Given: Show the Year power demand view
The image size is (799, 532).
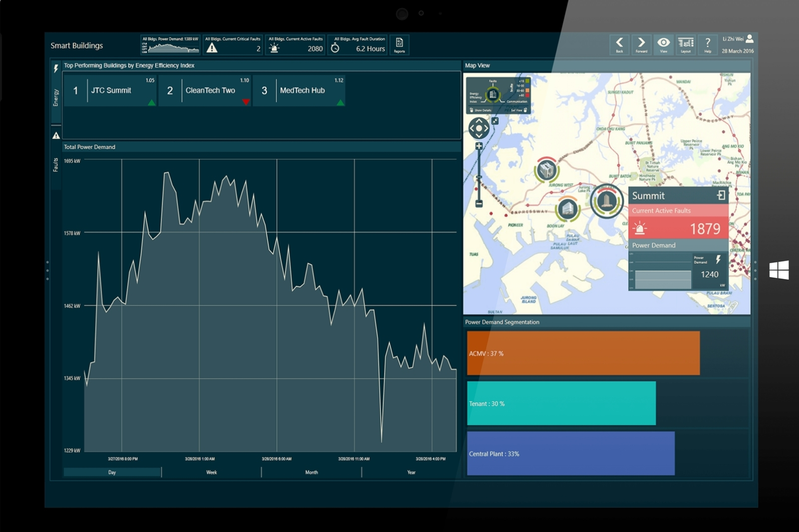Looking at the screenshot, I should [x=411, y=472].
